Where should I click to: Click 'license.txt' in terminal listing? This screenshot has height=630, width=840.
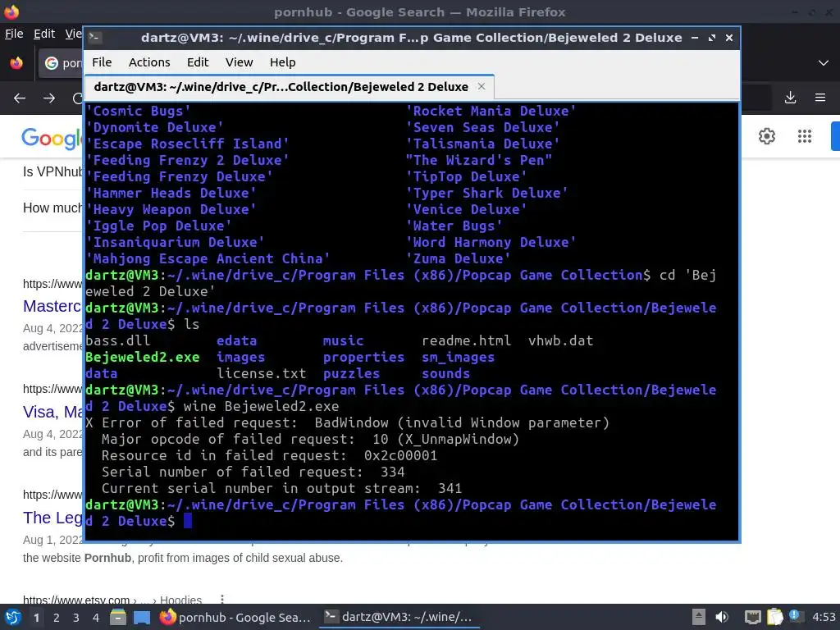pyautogui.click(x=262, y=373)
